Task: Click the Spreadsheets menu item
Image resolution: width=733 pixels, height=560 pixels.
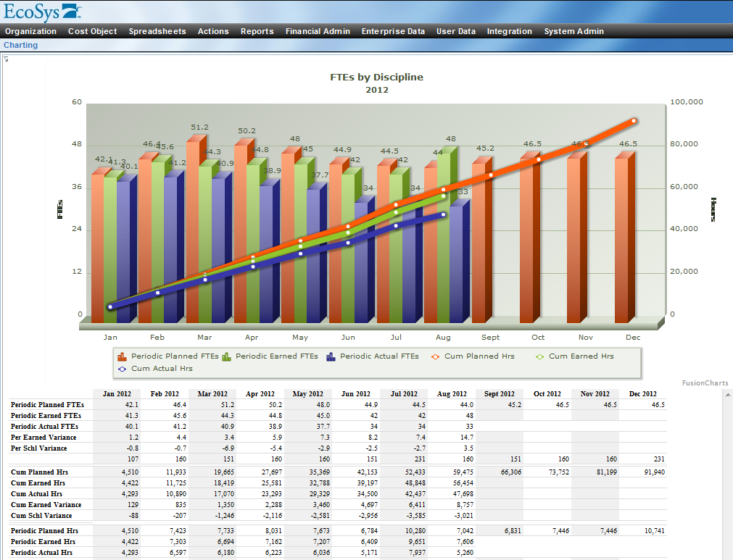Action: (157, 31)
